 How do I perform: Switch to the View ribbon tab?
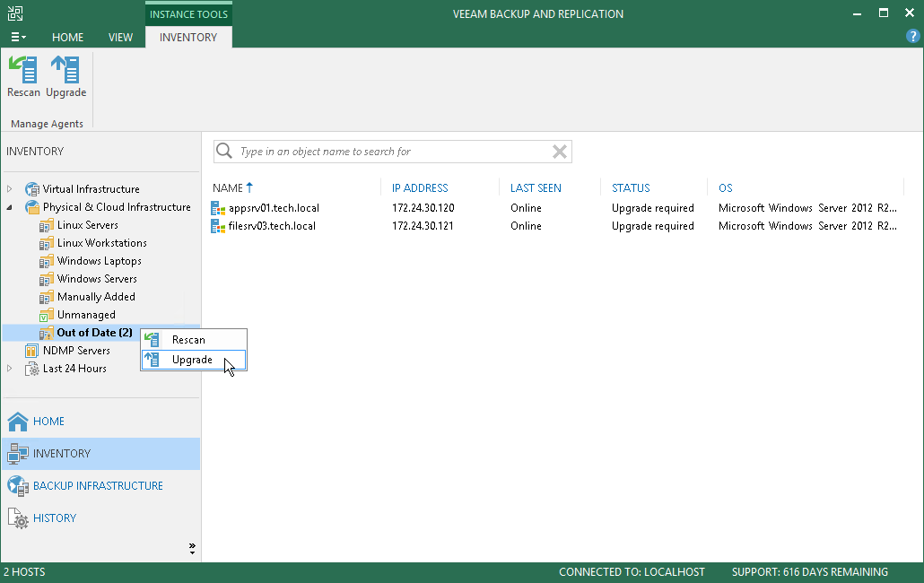120,37
